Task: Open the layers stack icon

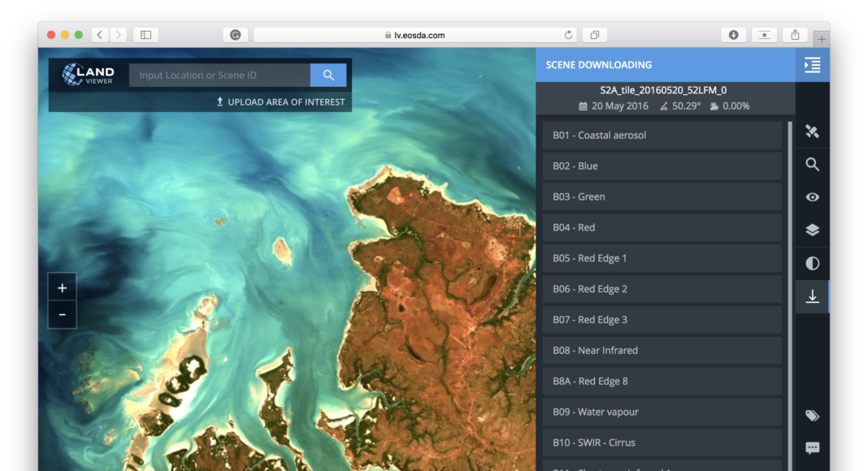Action: pos(812,230)
